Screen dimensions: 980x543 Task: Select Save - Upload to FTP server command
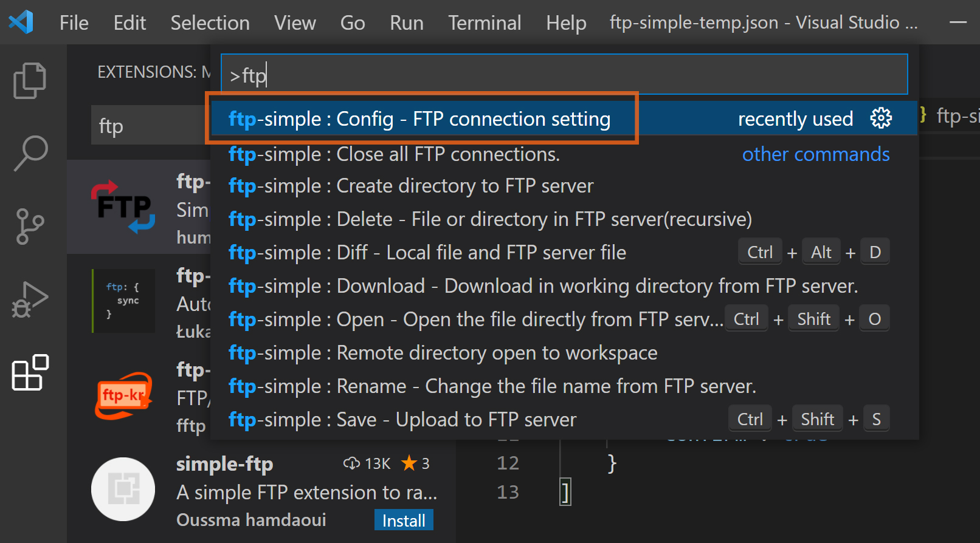click(564, 420)
